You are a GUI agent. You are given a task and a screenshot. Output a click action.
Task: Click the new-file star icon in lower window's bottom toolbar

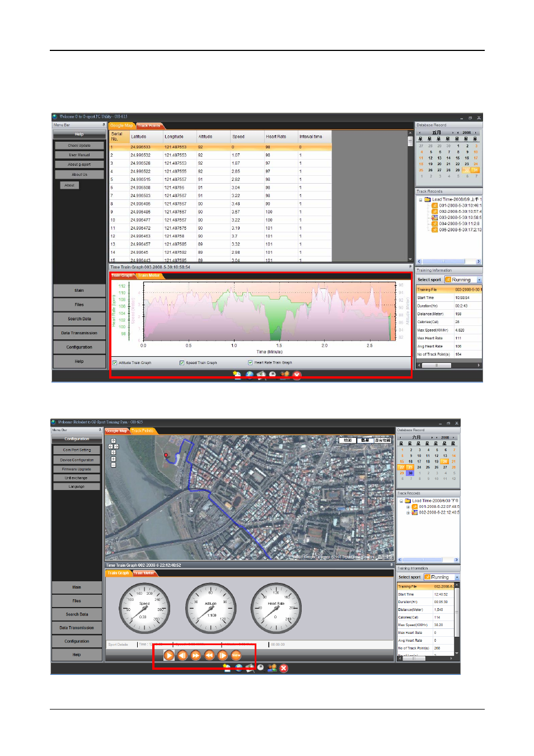(x=227, y=668)
